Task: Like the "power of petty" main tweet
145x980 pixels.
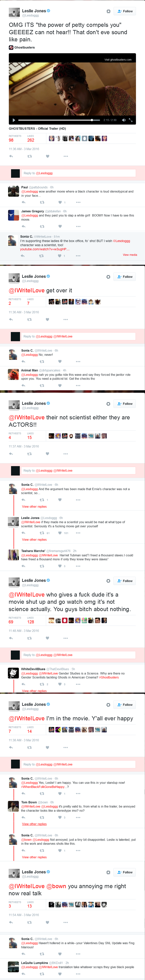Action: pos(48,156)
